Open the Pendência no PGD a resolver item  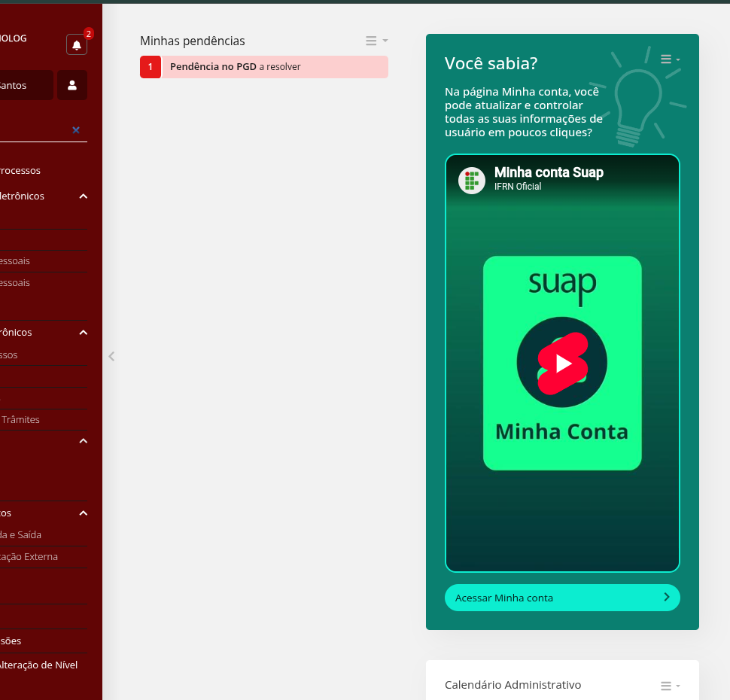pyautogui.click(x=264, y=66)
